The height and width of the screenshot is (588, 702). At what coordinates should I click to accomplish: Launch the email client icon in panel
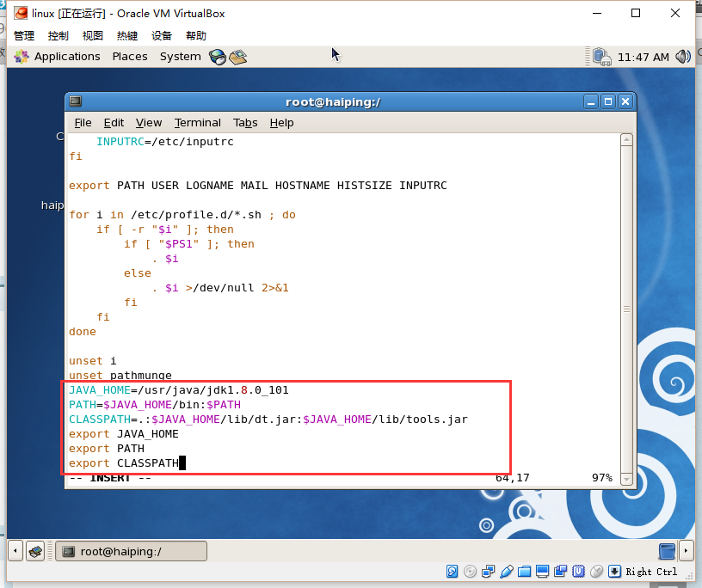(237, 57)
